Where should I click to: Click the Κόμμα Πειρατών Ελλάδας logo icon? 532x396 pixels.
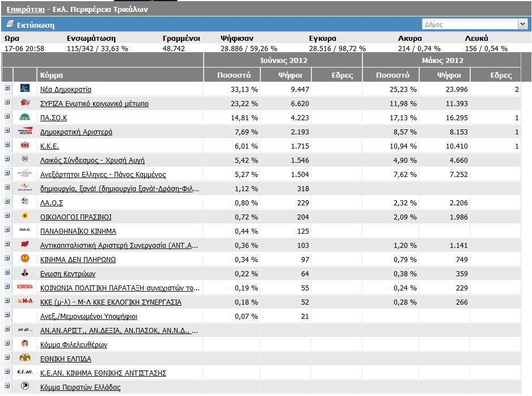point(25,386)
